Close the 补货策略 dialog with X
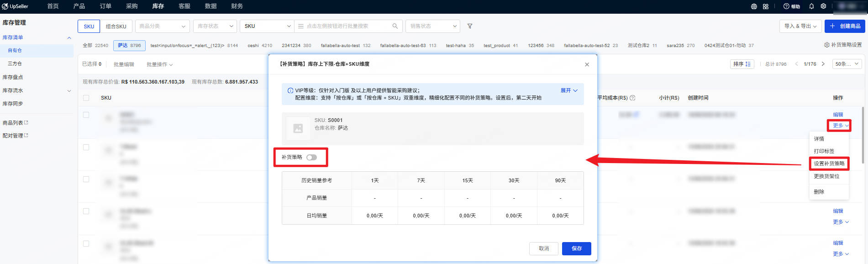Image resolution: width=868 pixels, height=264 pixels. (587, 64)
